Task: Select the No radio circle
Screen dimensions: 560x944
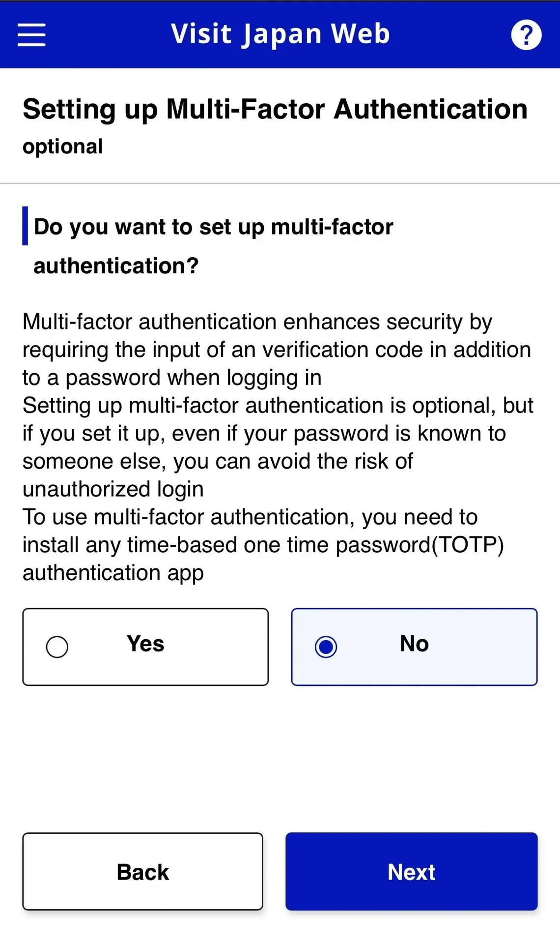Action: point(326,647)
